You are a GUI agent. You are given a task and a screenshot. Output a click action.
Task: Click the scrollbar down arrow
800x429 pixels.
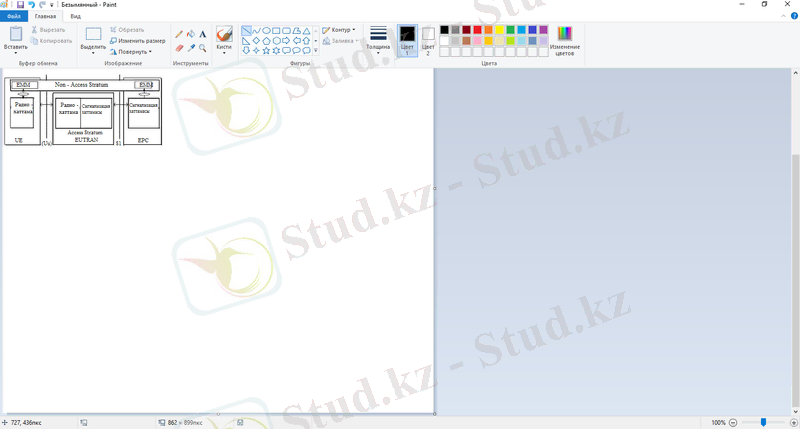tap(795, 411)
